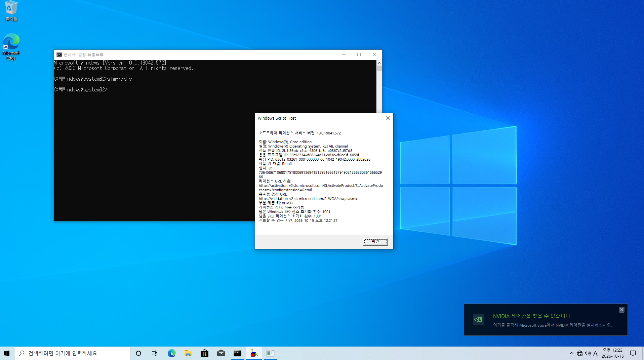
Task: Click the NVIDIA control panel notification title
Action: (x=531, y=316)
